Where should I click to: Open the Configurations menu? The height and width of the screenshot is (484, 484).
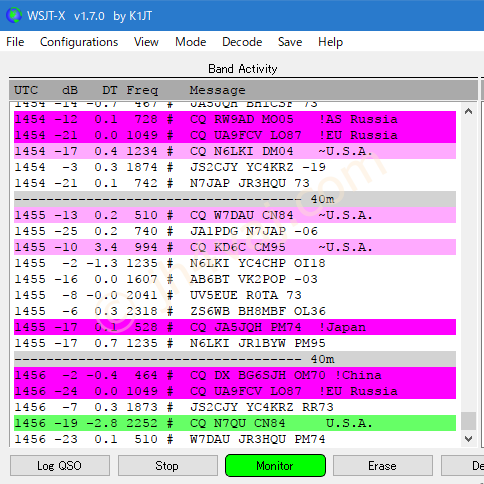tap(79, 42)
